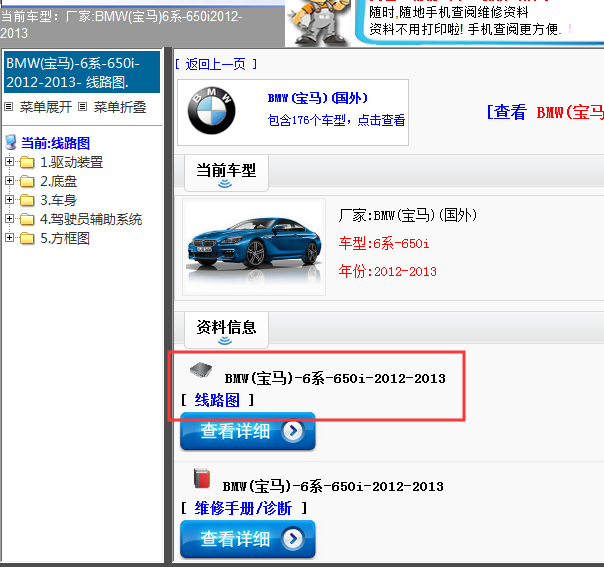Select the 资料信息 tab
The height and width of the screenshot is (567, 604).
pos(226,330)
